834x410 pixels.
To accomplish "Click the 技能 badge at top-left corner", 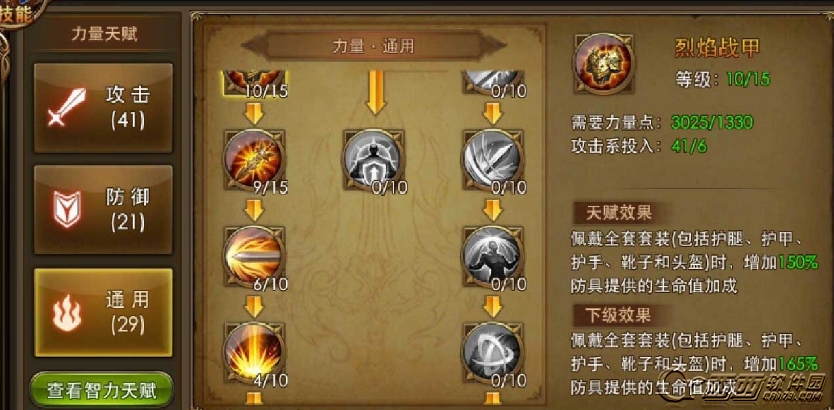I will (16, 15).
